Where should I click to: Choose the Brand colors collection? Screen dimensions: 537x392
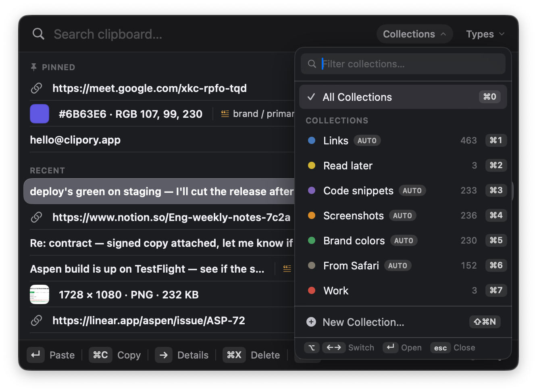point(403,240)
